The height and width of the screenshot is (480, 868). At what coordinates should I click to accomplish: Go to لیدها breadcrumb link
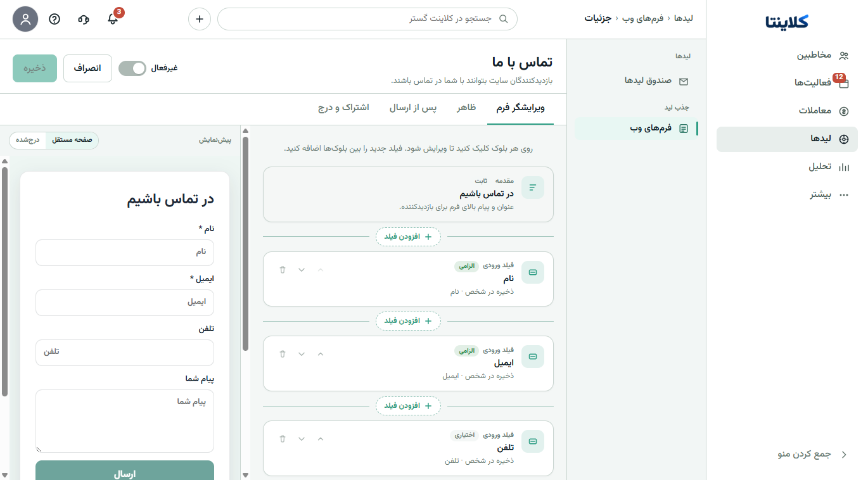pyautogui.click(x=684, y=18)
